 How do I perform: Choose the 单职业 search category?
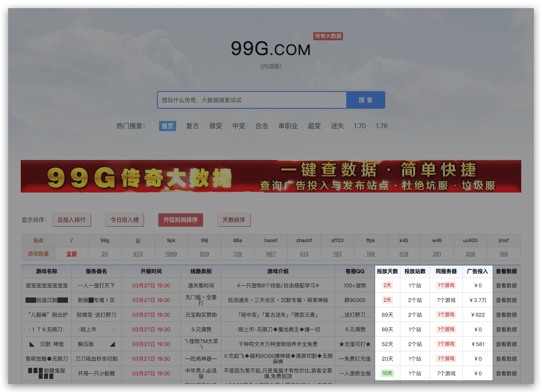coord(288,126)
